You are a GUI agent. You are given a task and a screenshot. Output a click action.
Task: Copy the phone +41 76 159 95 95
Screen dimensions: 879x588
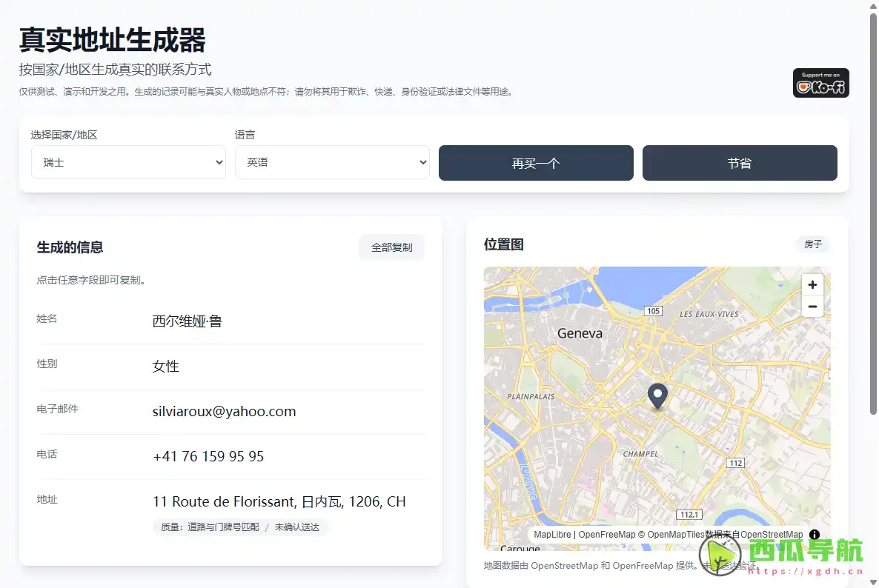[208, 456]
